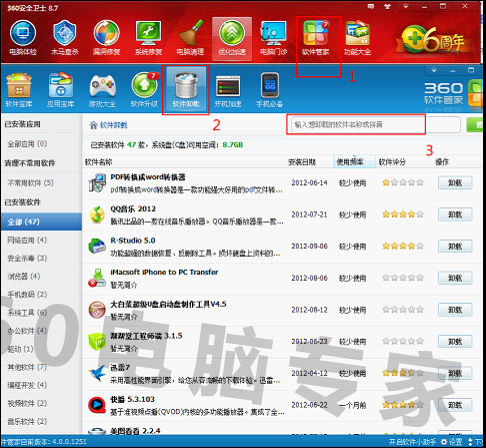Open the title bar main menu dropdown
Screen dimensions: 486x448
click(x=406, y=6)
